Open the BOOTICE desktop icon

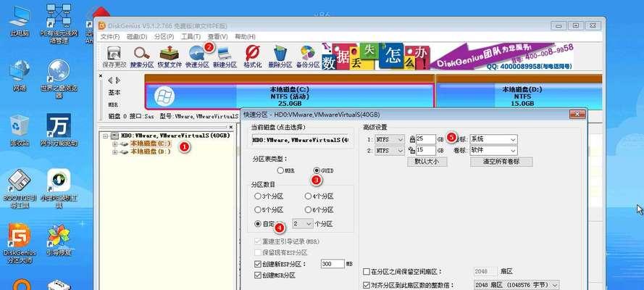coord(20,188)
